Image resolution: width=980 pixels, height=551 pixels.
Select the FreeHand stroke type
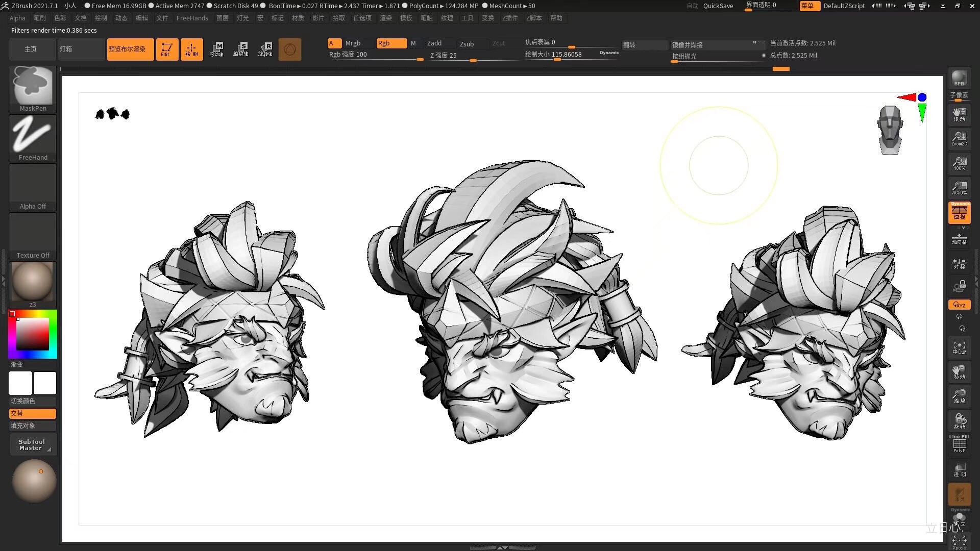tap(32, 137)
